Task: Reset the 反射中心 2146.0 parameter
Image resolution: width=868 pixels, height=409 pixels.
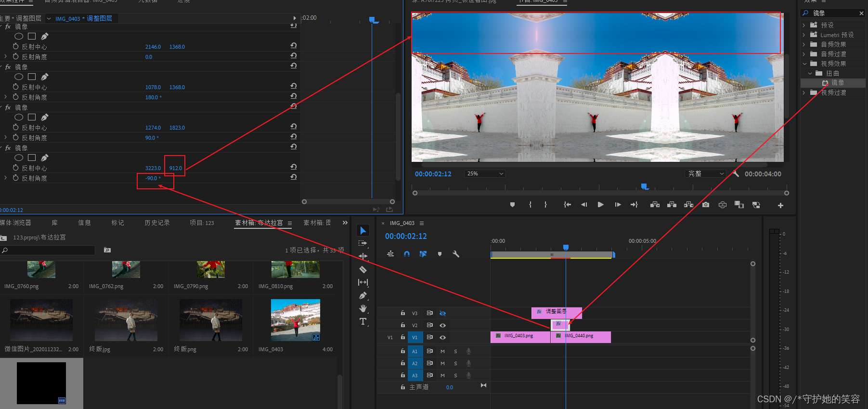Action: point(293,45)
